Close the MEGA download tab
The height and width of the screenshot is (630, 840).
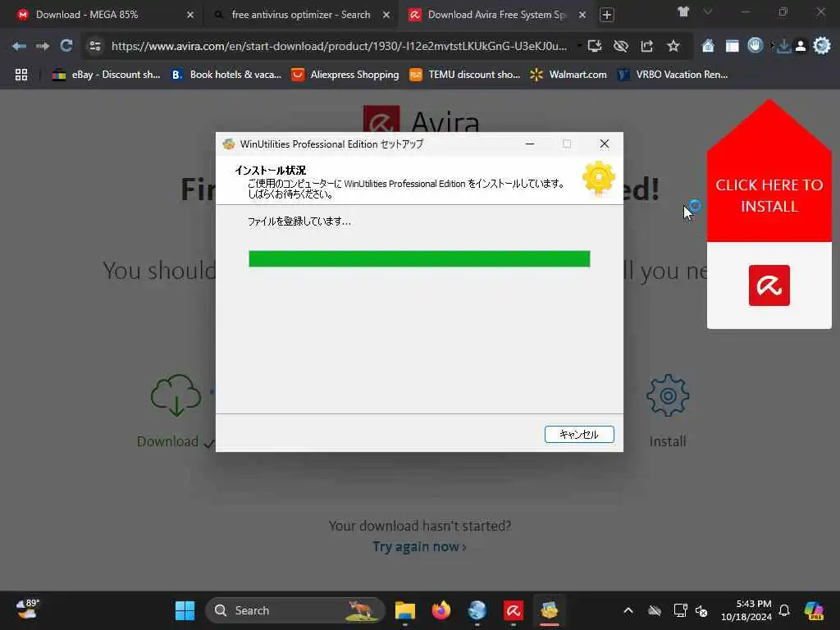click(x=190, y=15)
